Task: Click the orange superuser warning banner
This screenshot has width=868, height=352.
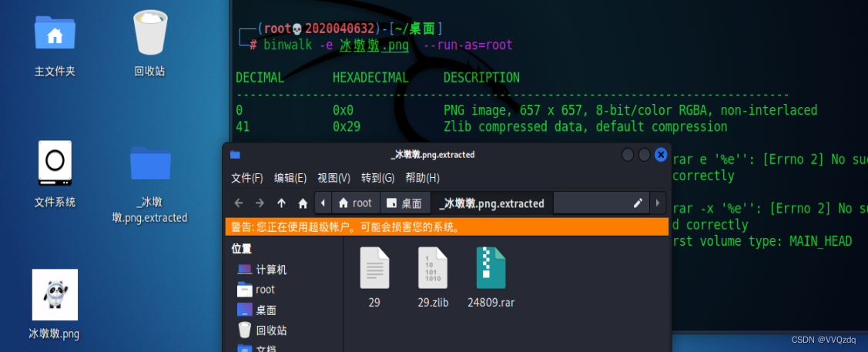Action: [x=447, y=227]
